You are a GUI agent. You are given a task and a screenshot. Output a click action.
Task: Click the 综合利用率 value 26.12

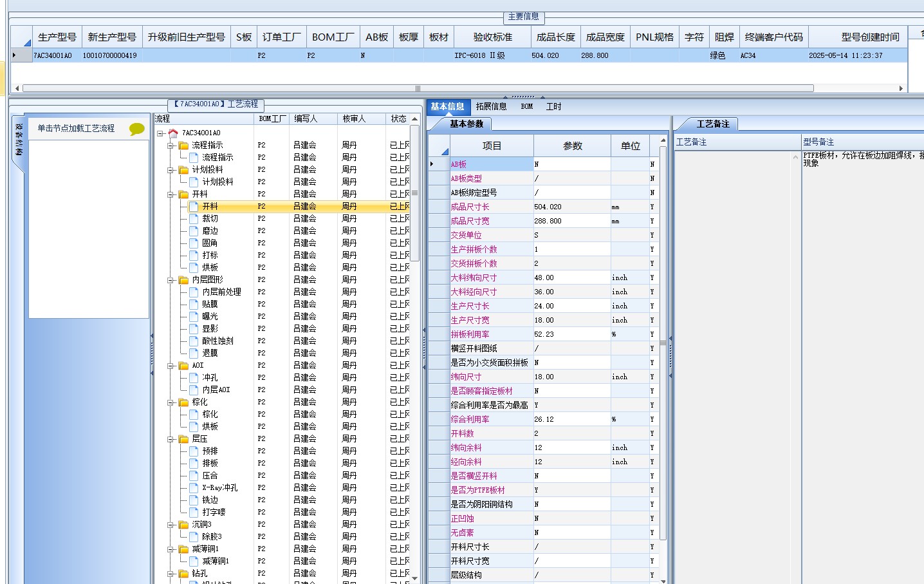click(x=572, y=420)
